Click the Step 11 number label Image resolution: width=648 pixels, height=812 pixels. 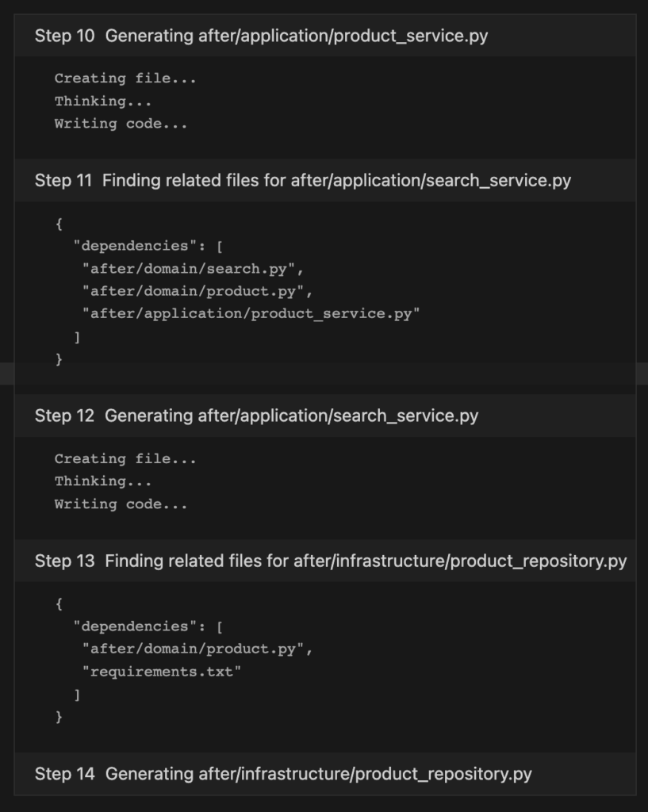coord(63,180)
